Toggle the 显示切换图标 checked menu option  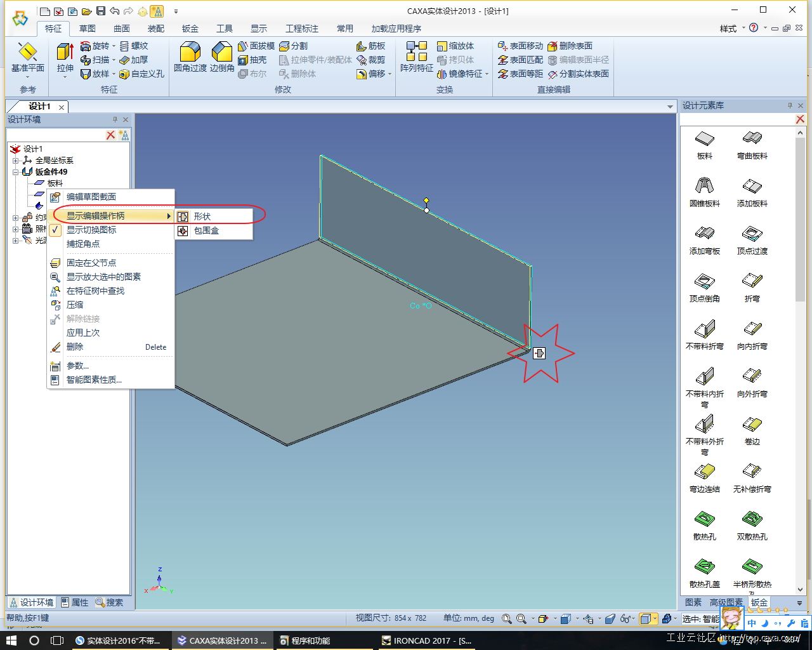(91, 230)
